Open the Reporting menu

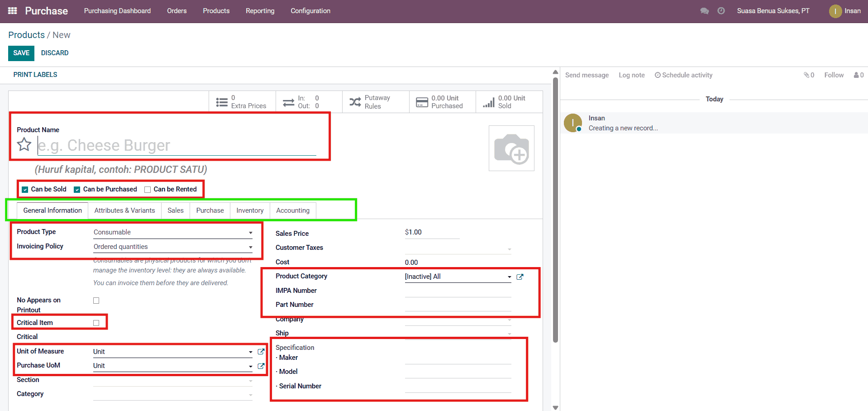click(260, 11)
